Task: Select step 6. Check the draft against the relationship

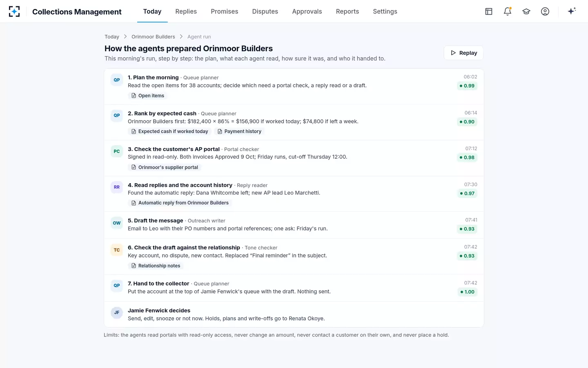Action: pyautogui.click(x=184, y=247)
